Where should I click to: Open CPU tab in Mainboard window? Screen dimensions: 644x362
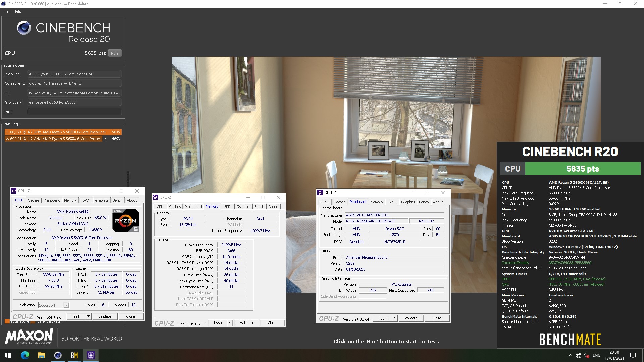pos(325,202)
